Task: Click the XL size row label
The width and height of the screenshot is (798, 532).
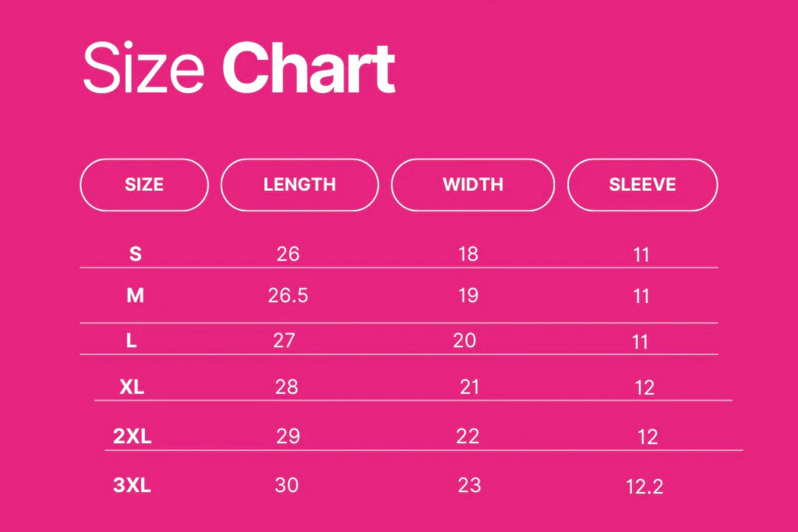Action: click(132, 387)
